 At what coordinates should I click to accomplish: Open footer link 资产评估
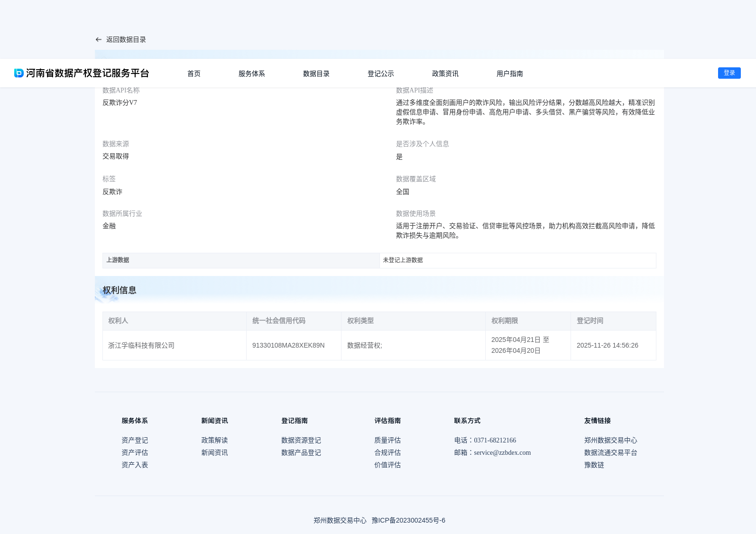[135, 453]
